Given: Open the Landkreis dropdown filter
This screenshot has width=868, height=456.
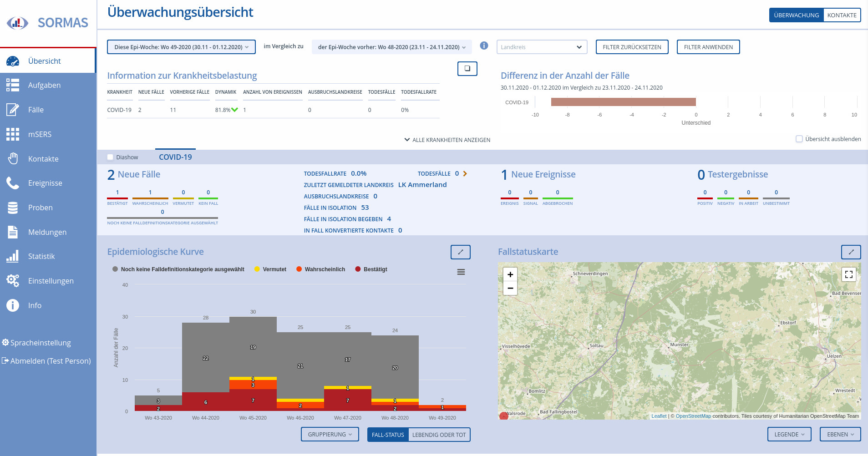Looking at the screenshot, I should click(x=541, y=47).
